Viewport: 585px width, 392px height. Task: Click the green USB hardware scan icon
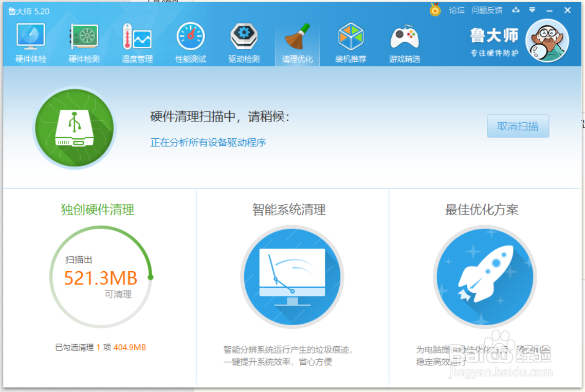click(x=75, y=127)
